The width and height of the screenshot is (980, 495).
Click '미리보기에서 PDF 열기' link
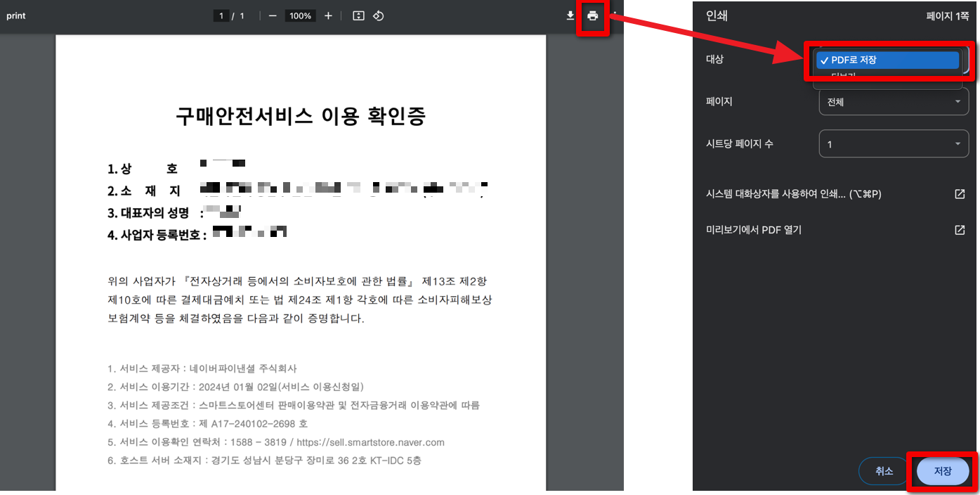tap(753, 230)
